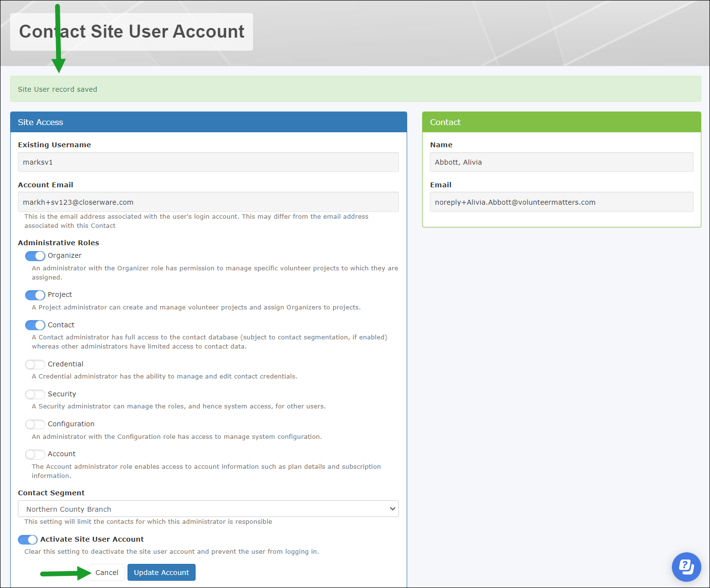Click the Security administrator description text
The image size is (710, 588).
pyautogui.click(x=179, y=406)
